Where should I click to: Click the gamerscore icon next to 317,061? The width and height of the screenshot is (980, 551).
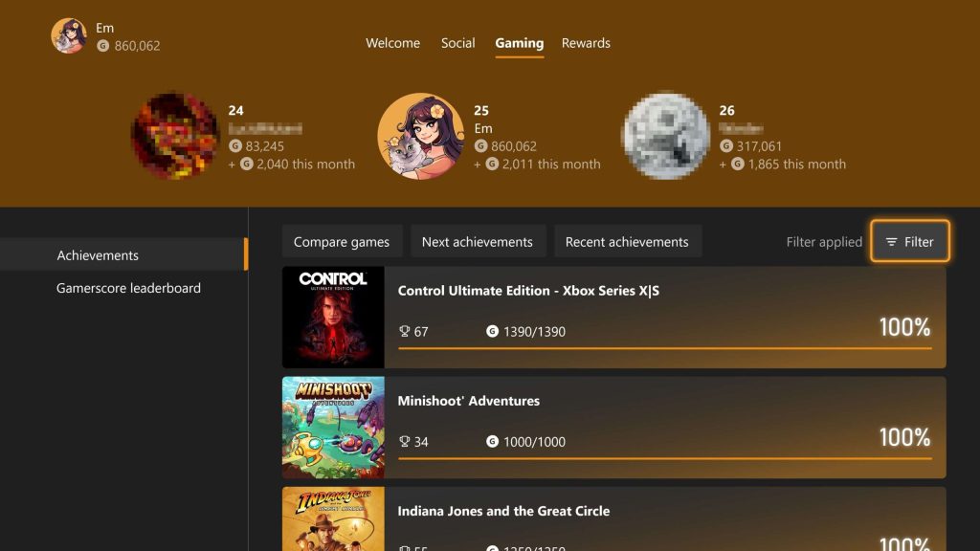(x=726, y=145)
